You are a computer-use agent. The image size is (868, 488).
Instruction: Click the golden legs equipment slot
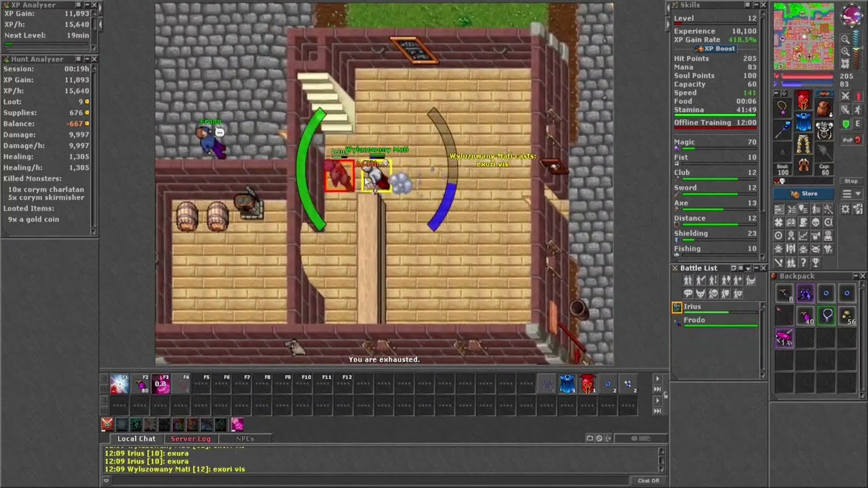[804, 144]
